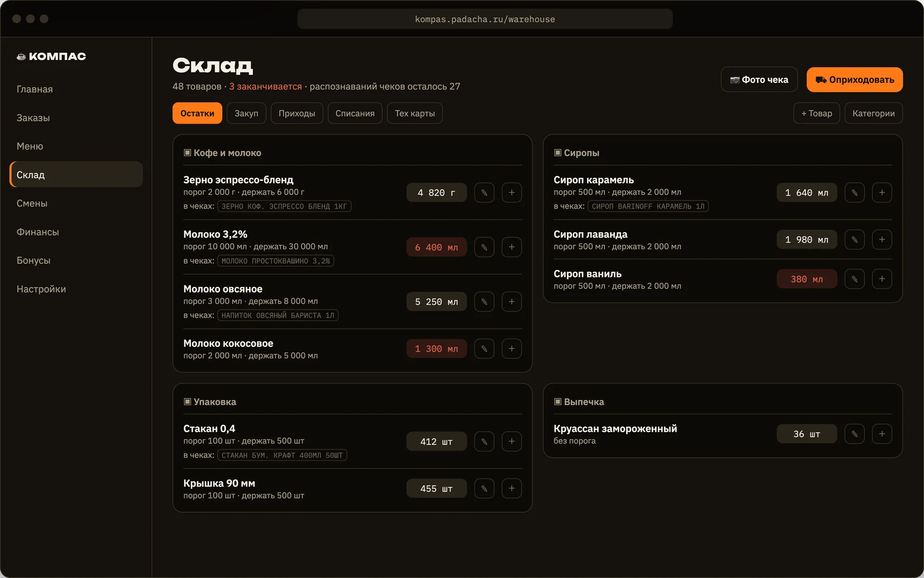Screen dimensions: 924x578
Task: Open the Категории button
Action: (874, 113)
